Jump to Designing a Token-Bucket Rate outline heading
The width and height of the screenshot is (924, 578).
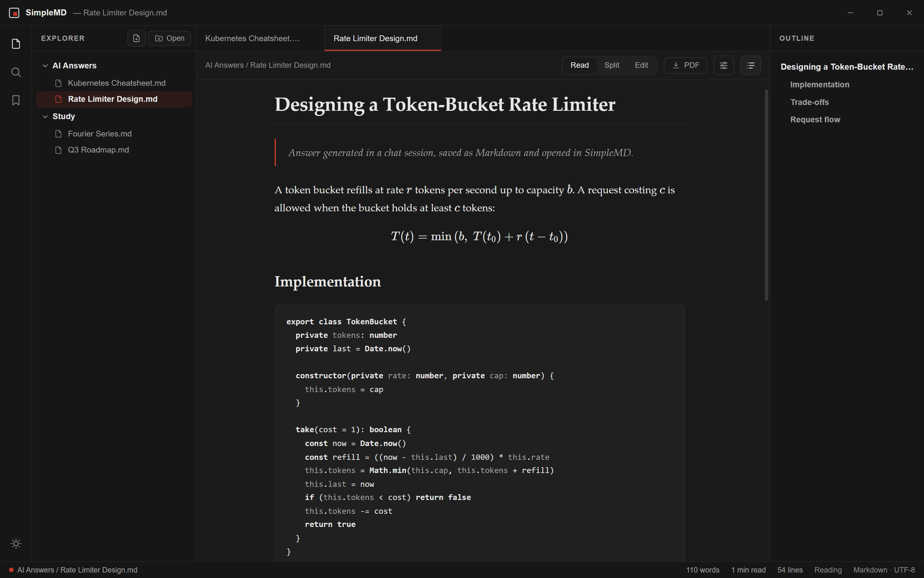click(x=847, y=67)
